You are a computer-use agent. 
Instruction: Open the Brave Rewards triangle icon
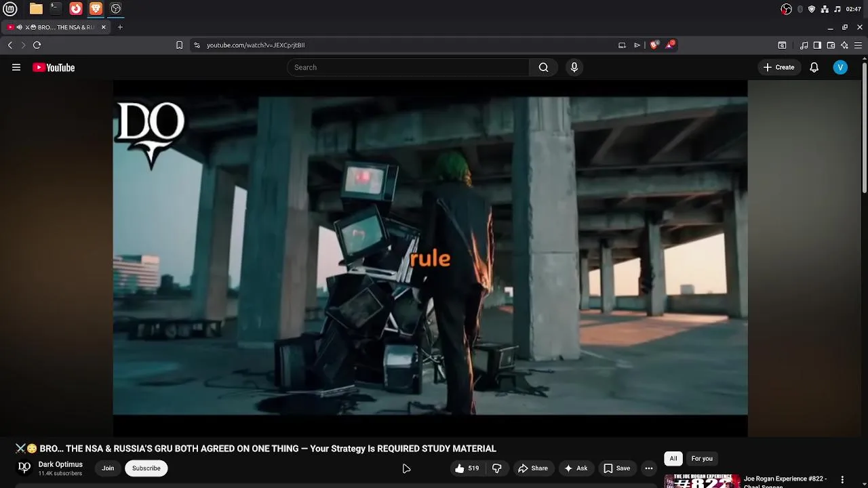click(670, 44)
